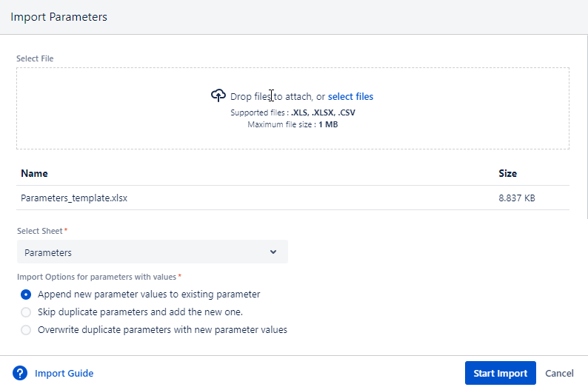Screen dimensions: 588x387
Task: Click the Import Parameters dialog title
Action: [59, 17]
